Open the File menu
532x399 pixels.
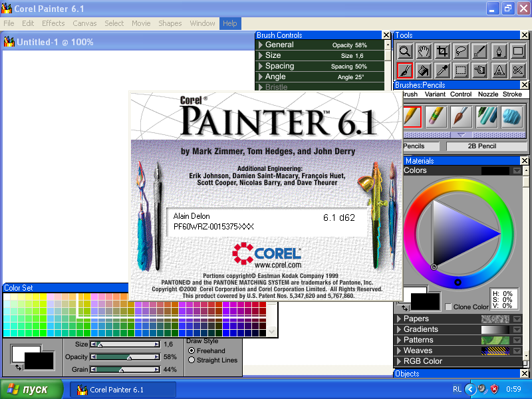(9, 23)
